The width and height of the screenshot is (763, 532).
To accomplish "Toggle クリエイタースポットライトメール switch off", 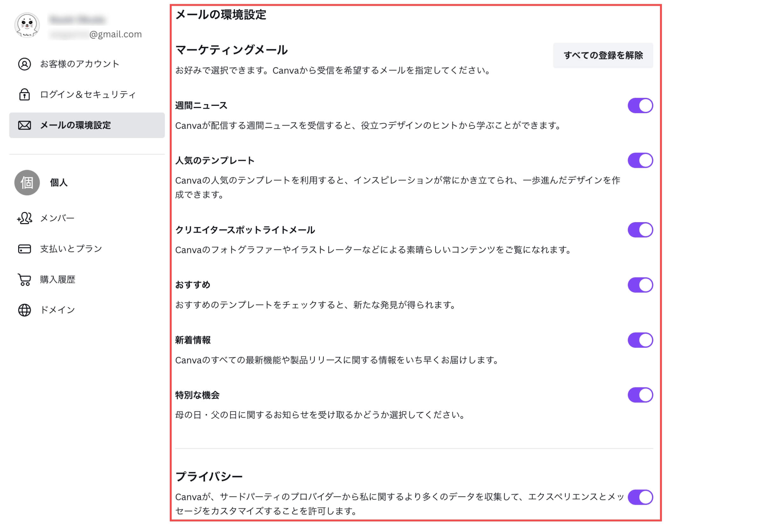I will click(641, 230).
